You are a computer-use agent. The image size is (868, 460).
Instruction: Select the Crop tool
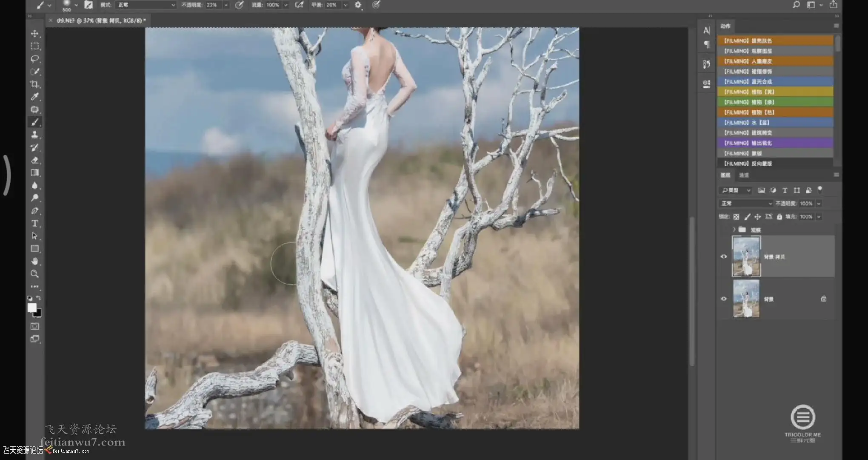[35, 84]
